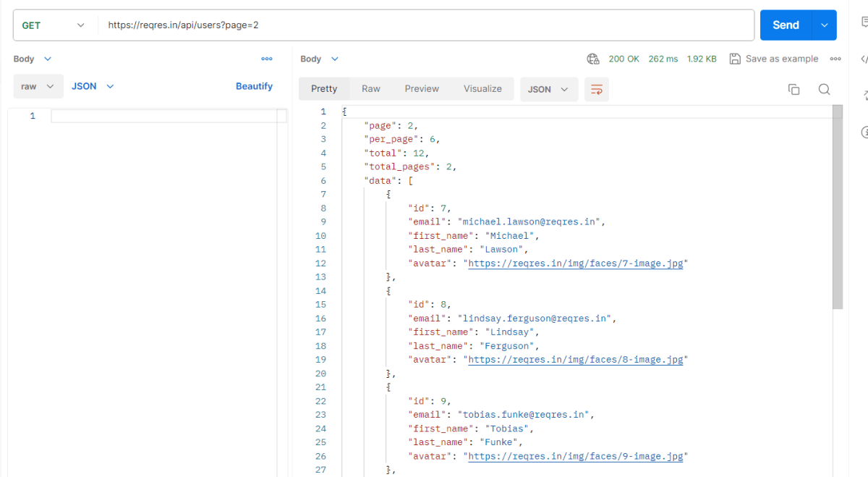Open search in response body

pyautogui.click(x=824, y=89)
